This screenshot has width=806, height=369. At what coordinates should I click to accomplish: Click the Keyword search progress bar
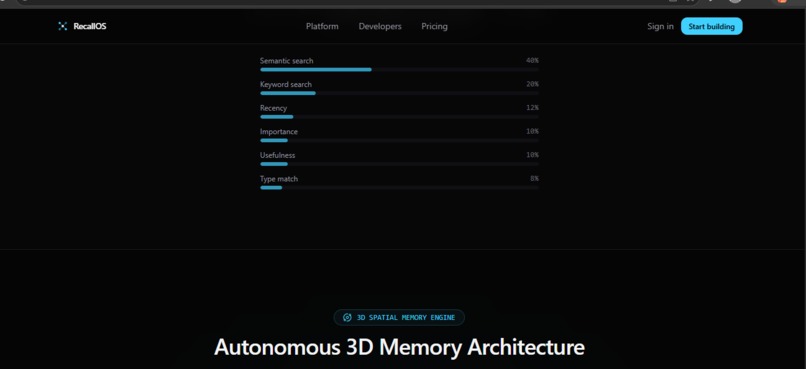(399, 93)
